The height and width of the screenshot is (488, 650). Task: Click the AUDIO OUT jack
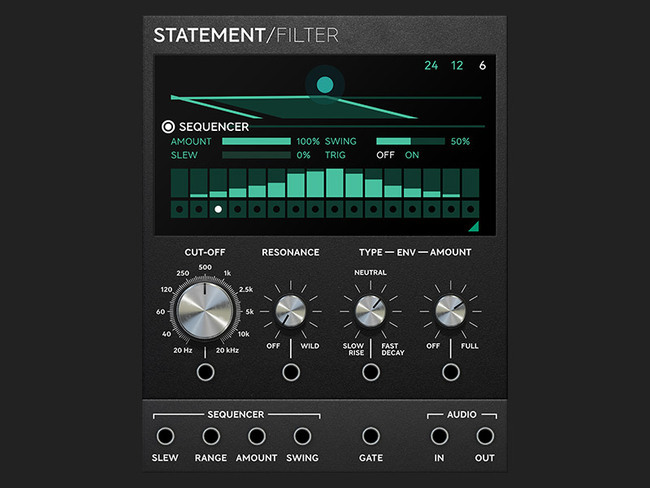(x=485, y=436)
